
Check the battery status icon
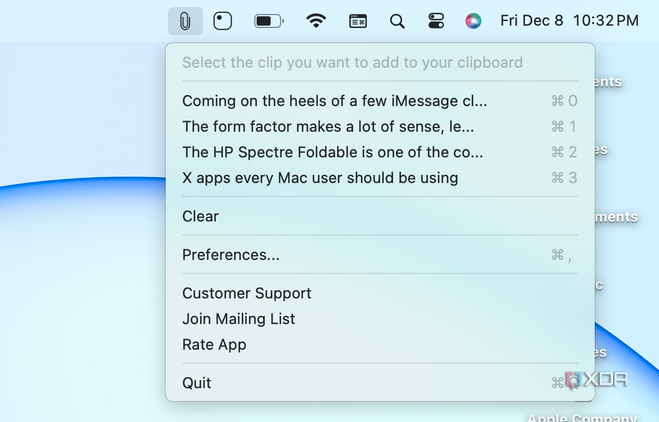(x=269, y=21)
